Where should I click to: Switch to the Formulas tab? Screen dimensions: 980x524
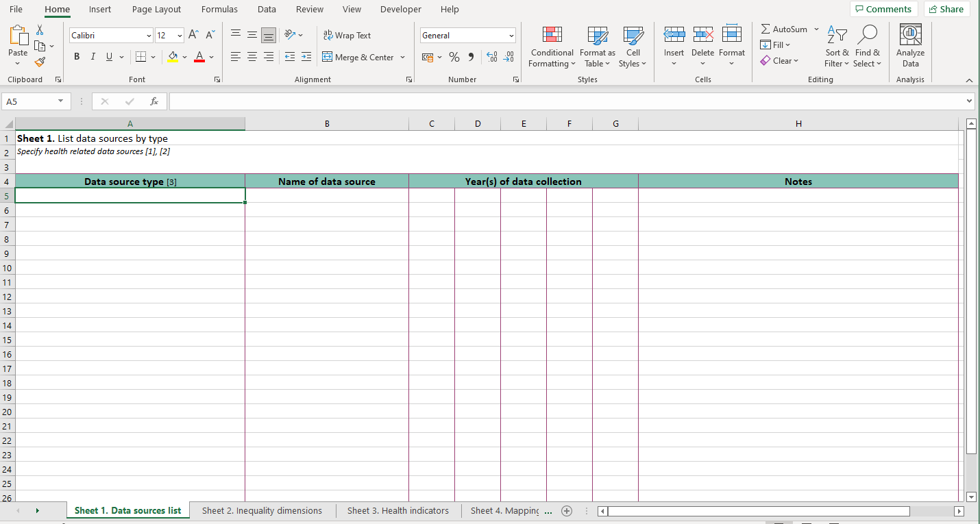pyautogui.click(x=219, y=10)
